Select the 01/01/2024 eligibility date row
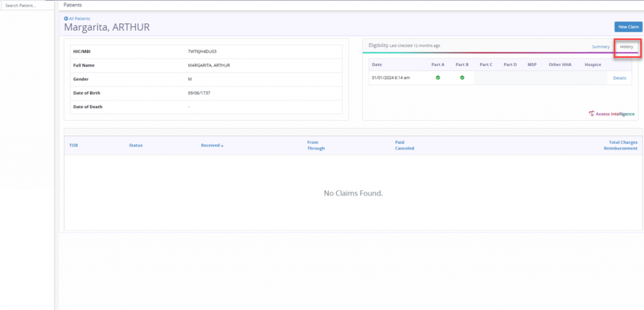 [500, 77]
